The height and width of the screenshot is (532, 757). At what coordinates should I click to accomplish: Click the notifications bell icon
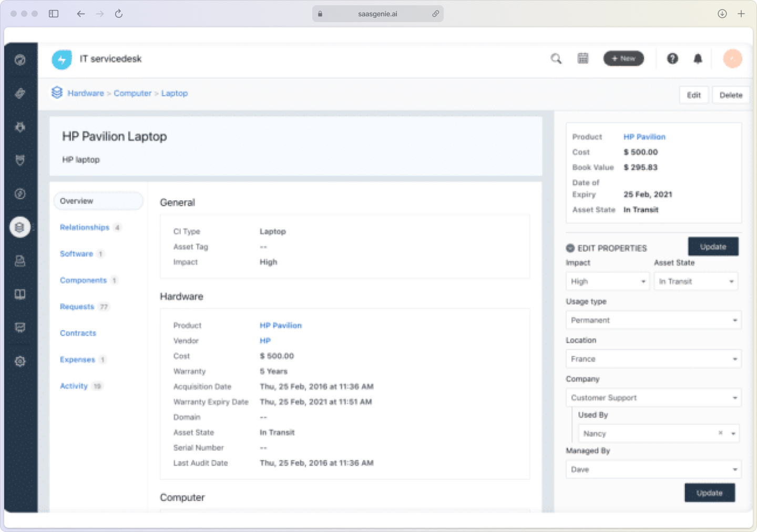[x=698, y=59]
